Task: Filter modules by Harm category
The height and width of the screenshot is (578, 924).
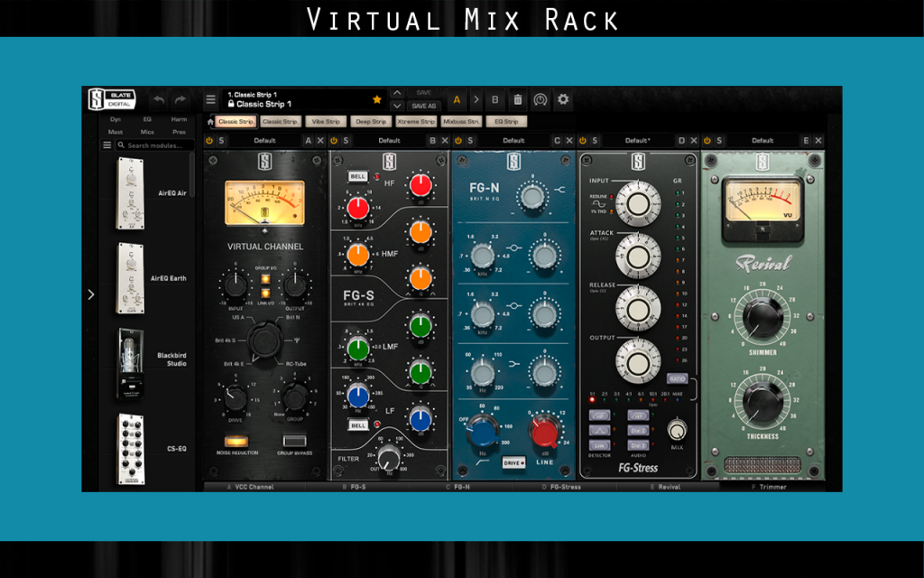Action: [180, 119]
